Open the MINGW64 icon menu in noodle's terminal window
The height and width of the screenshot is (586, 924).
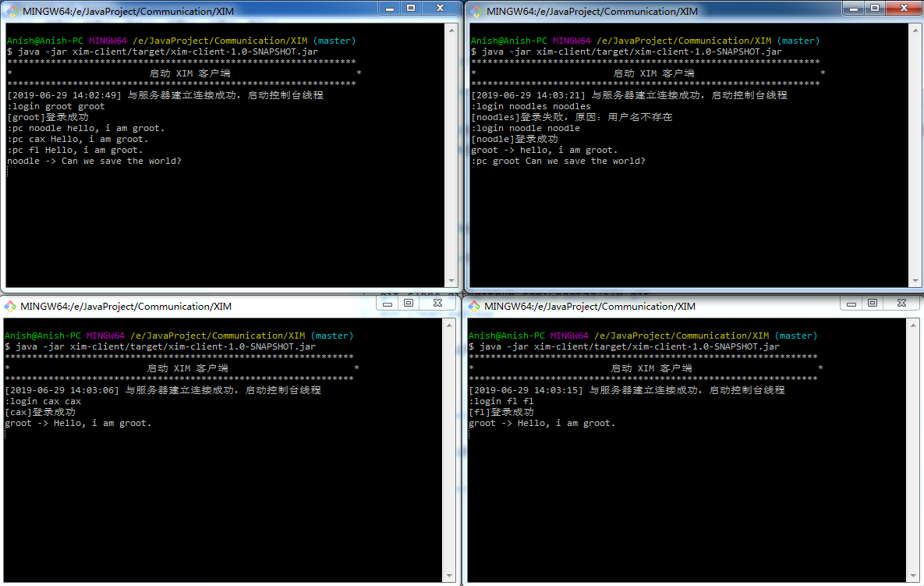point(476,11)
